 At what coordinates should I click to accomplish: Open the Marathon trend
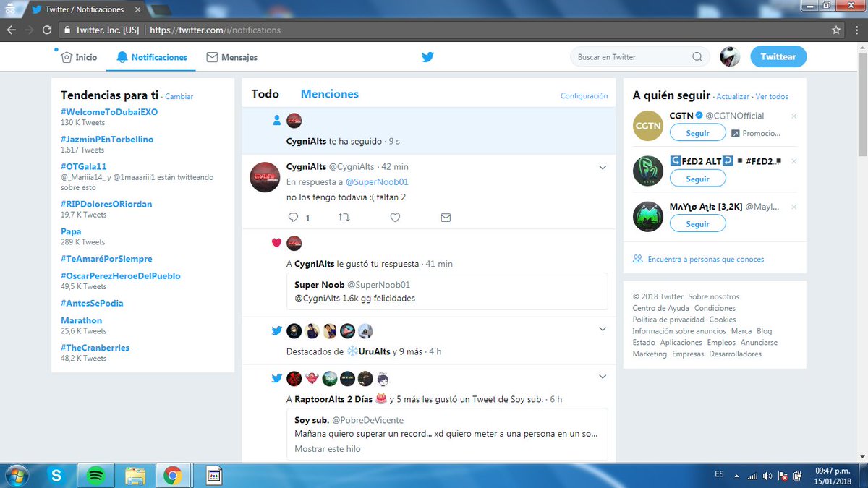point(81,320)
